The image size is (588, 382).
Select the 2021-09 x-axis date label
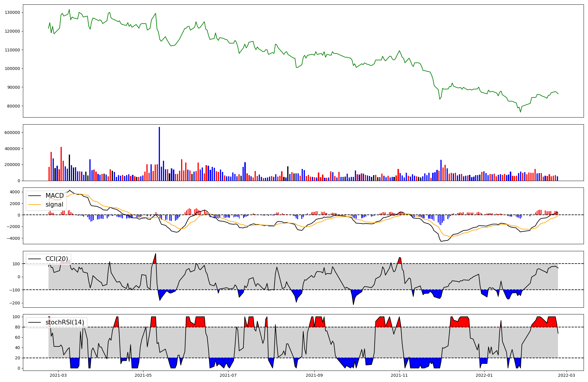click(x=315, y=375)
